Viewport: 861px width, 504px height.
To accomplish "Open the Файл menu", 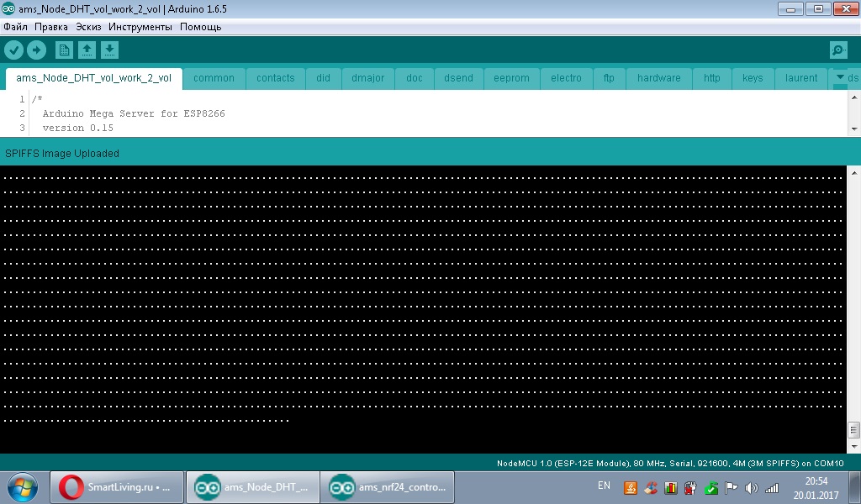I will tap(15, 27).
